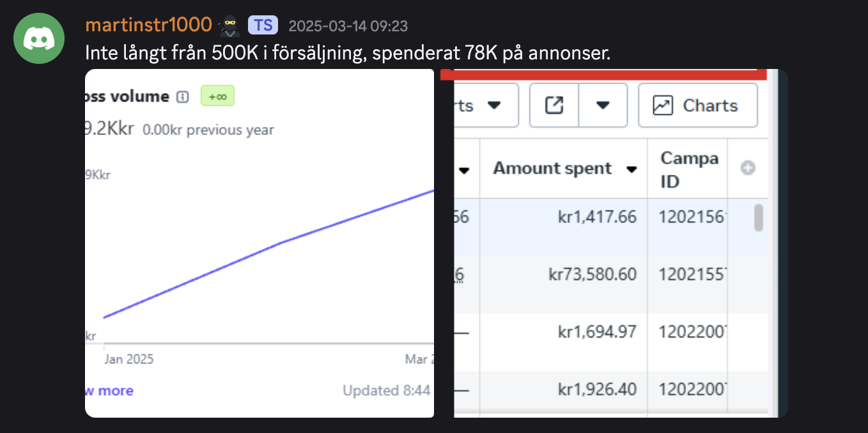Image resolution: width=868 pixels, height=433 pixels.
Task: Click the gross volume info icon
Action: [x=183, y=97]
